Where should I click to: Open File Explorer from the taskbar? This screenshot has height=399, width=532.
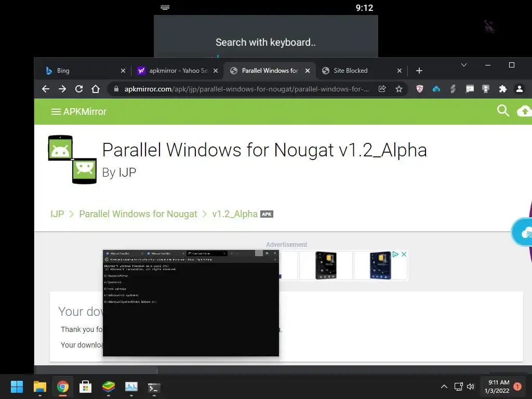[39, 387]
